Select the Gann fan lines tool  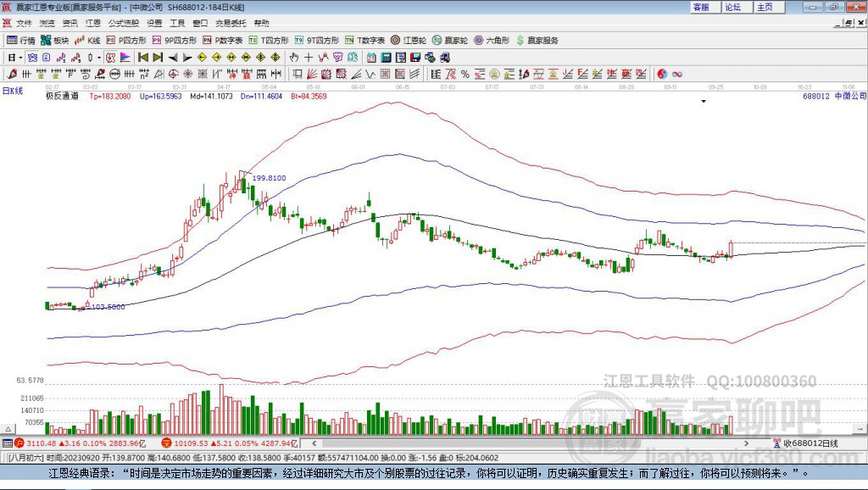coord(312,75)
